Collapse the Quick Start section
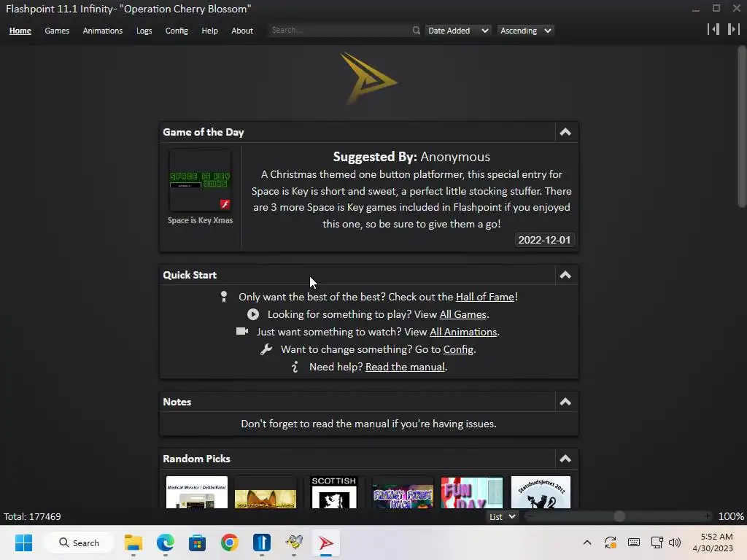Image resolution: width=747 pixels, height=560 pixels. [x=565, y=275]
